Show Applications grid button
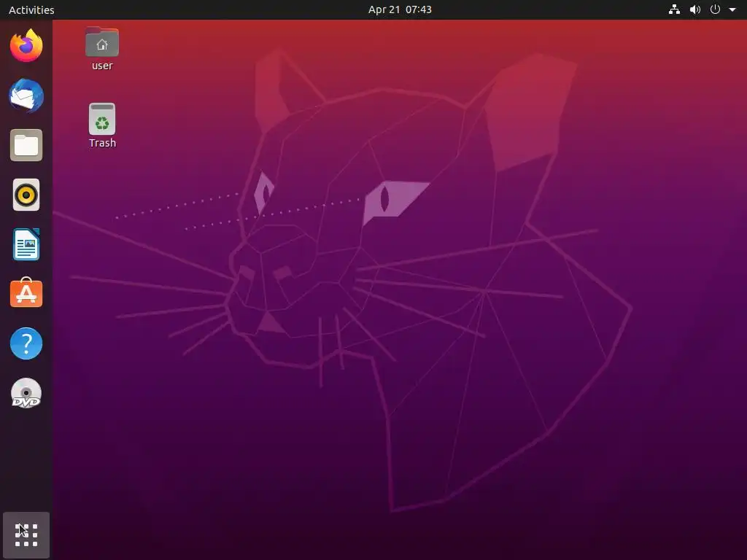747x560 pixels. pyautogui.click(x=26, y=535)
